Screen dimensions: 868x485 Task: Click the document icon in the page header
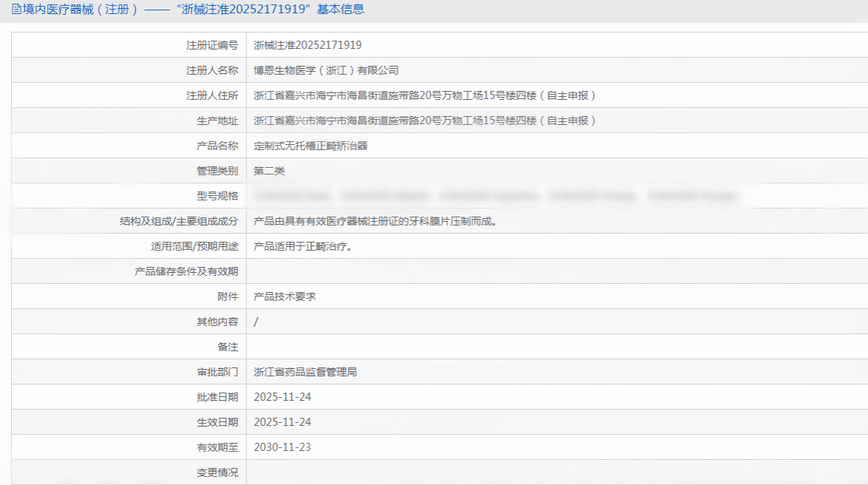pos(16,10)
